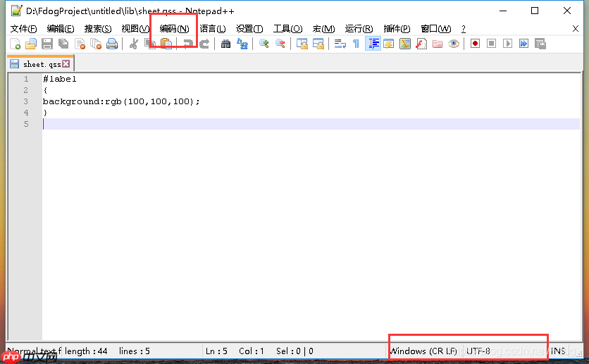Open the ? help menu
The height and width of the screenshot is (364, 589).
click(x=463, y=29)
